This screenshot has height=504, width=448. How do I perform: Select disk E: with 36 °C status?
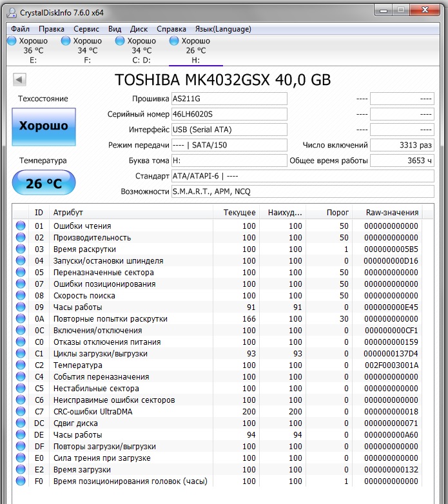[28, 50]
